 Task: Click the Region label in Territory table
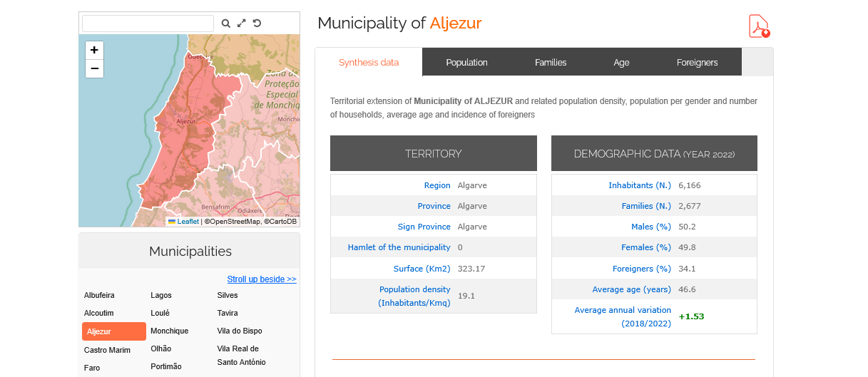[437, 185]
